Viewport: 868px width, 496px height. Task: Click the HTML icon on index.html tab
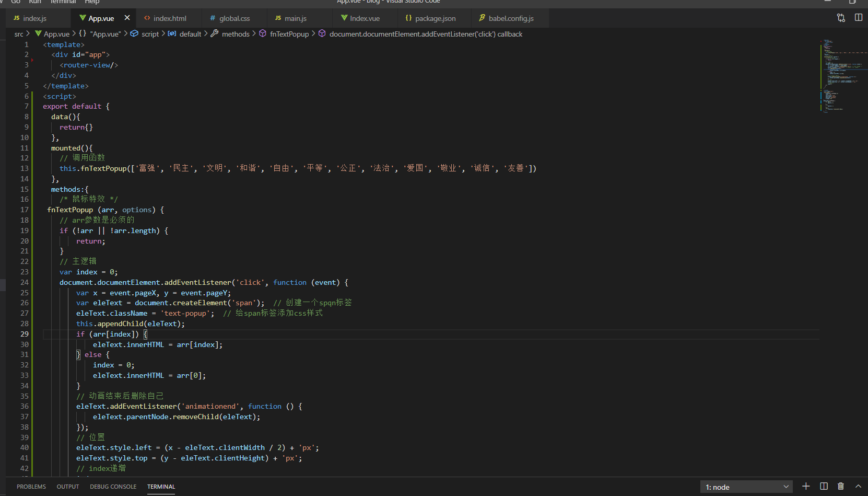(x=147, y=18)
